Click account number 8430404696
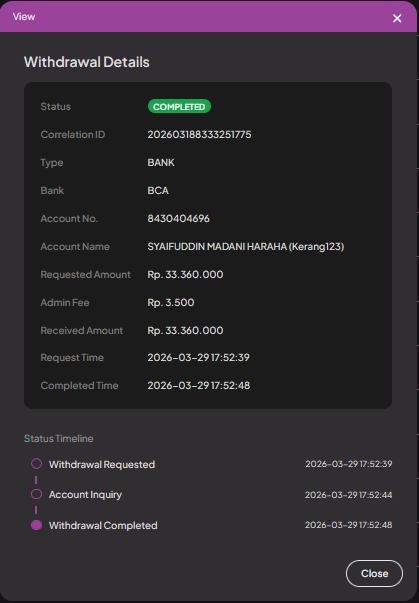The image size is (419, 603). [x=178, y=218]
